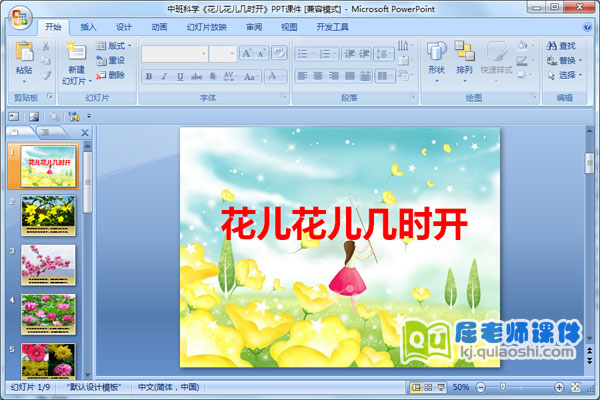Viewport: 600px width, 400px height.
Task: Open Shape Fill color dropdown
Action: click(x=525, y=46)
